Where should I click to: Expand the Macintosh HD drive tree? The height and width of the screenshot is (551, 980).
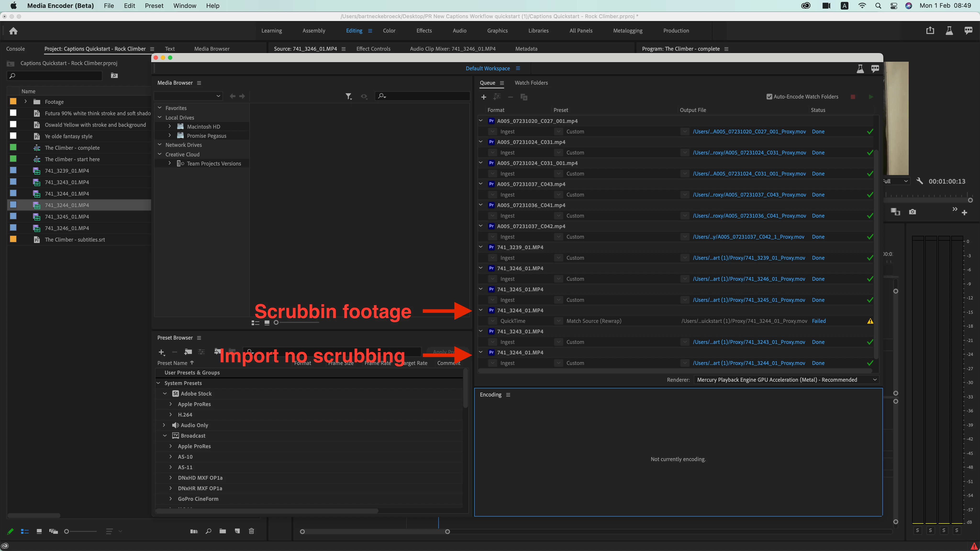pos(170,126)
